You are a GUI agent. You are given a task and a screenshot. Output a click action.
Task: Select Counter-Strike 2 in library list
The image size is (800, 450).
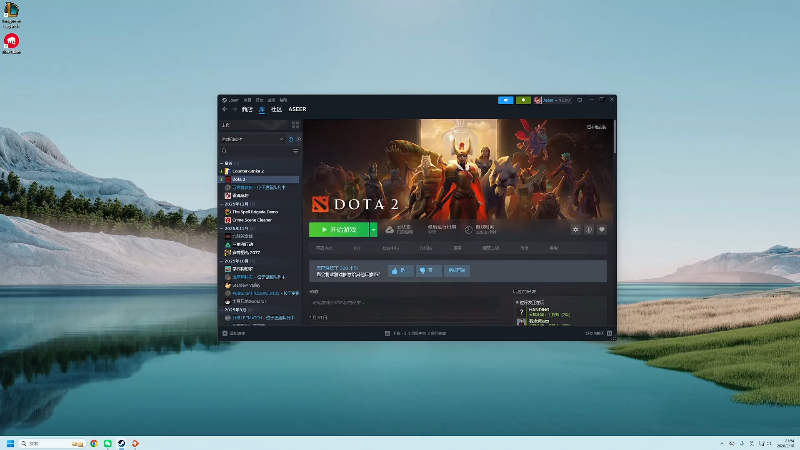[x=248, y=171]
